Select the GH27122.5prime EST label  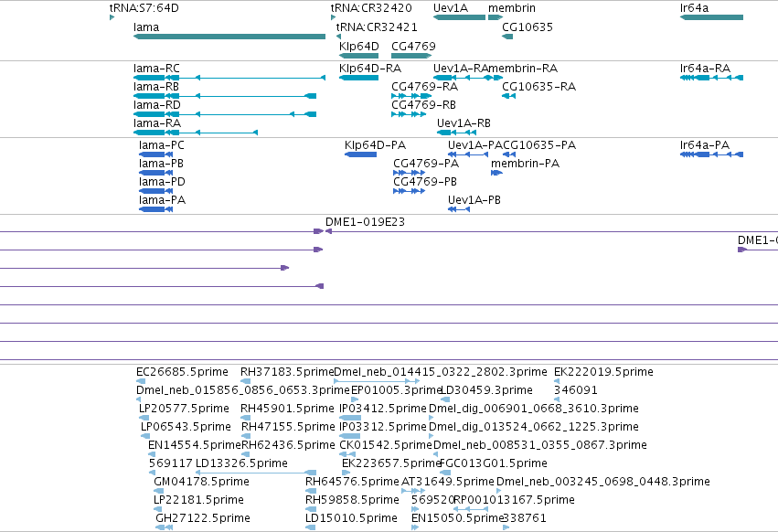[x=202, y=518]
